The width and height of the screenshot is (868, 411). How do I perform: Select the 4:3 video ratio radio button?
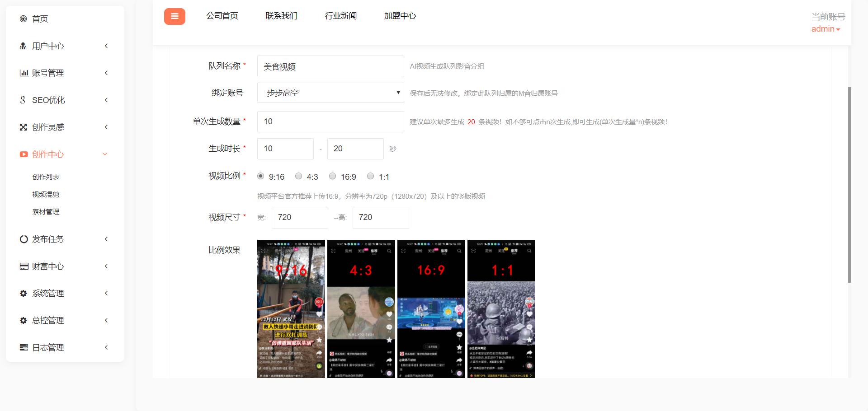click(298, 176)
